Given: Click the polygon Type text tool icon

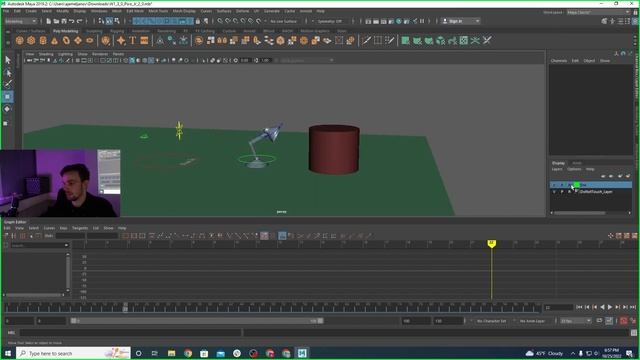Looking at the screenshot, I should [x=133, y=40].
